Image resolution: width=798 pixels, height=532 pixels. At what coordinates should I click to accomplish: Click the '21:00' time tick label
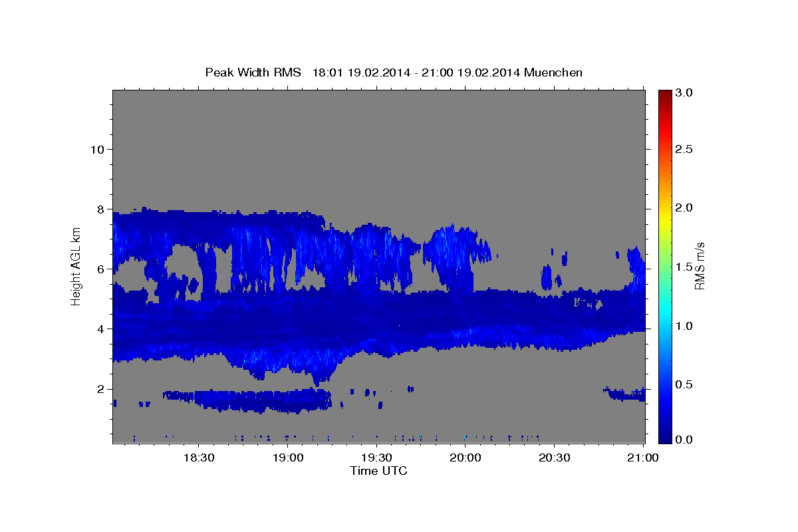point(644,458)
